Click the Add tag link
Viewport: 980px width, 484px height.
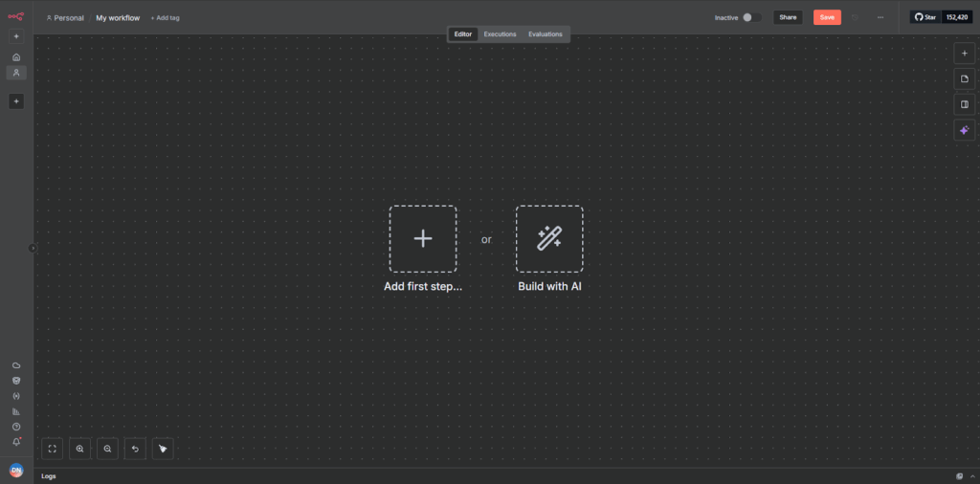coord(165,18)
